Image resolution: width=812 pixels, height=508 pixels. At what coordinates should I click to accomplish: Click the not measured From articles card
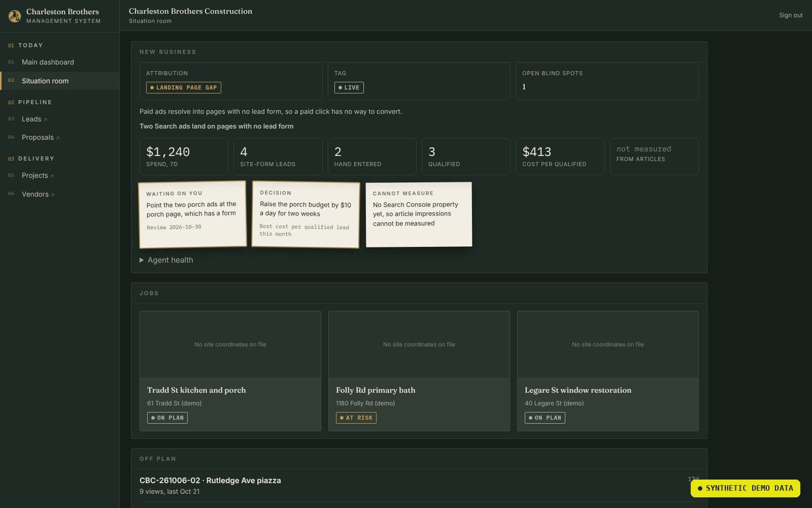(x=654, y=156)
